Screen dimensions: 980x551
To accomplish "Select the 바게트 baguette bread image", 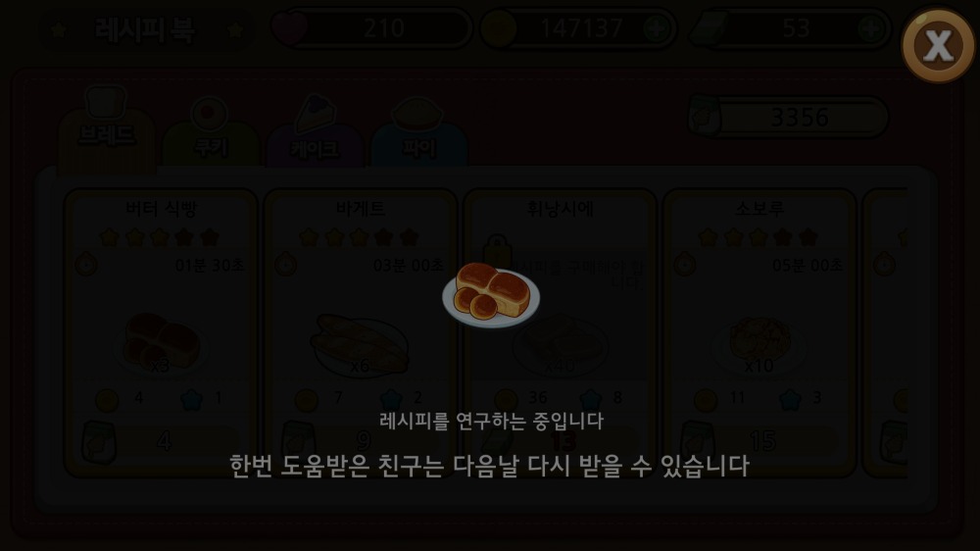I will [x=360, y=345].
